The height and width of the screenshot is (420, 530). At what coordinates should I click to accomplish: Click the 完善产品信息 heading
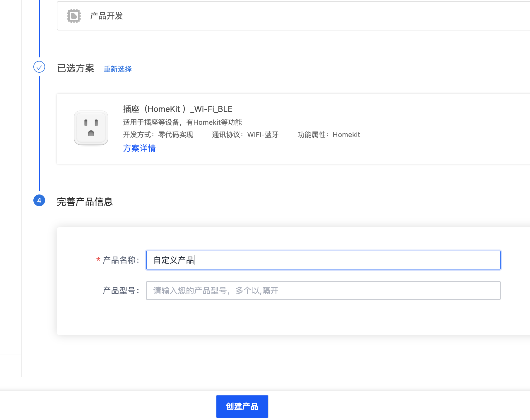point(85,202)
